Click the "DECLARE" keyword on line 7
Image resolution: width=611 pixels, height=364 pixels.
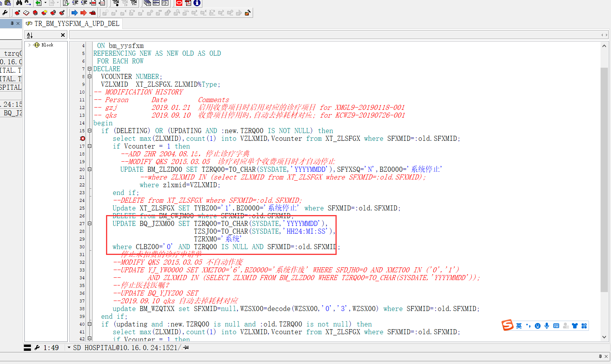[107, 69]
